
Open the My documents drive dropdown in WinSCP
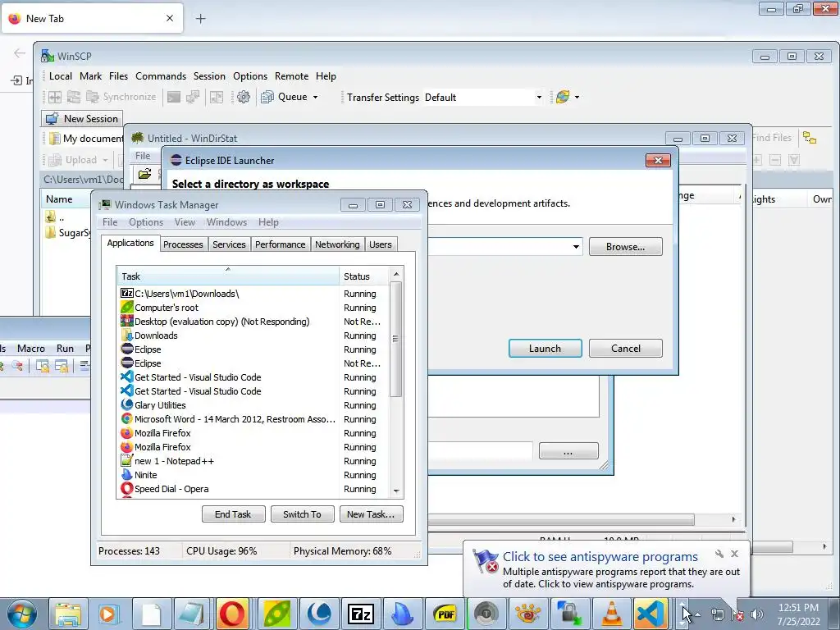[85, 138]
